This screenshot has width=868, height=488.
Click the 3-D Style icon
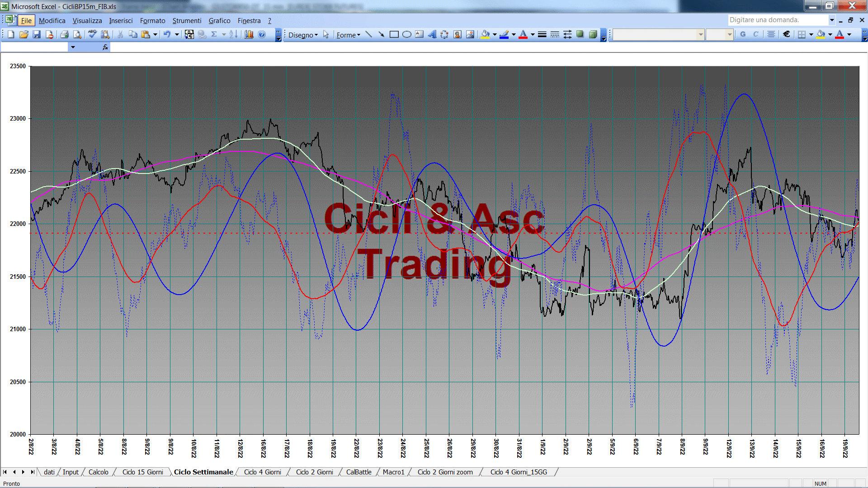(593, 34)
